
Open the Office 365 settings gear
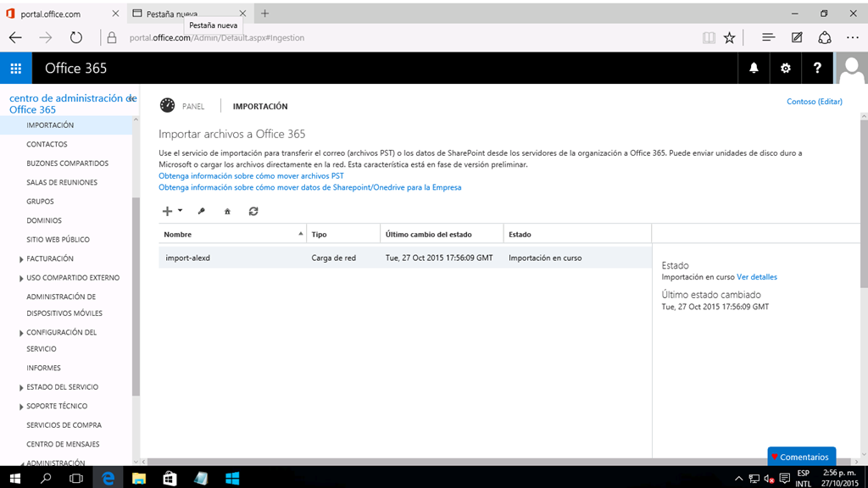(x=785, y=68)
